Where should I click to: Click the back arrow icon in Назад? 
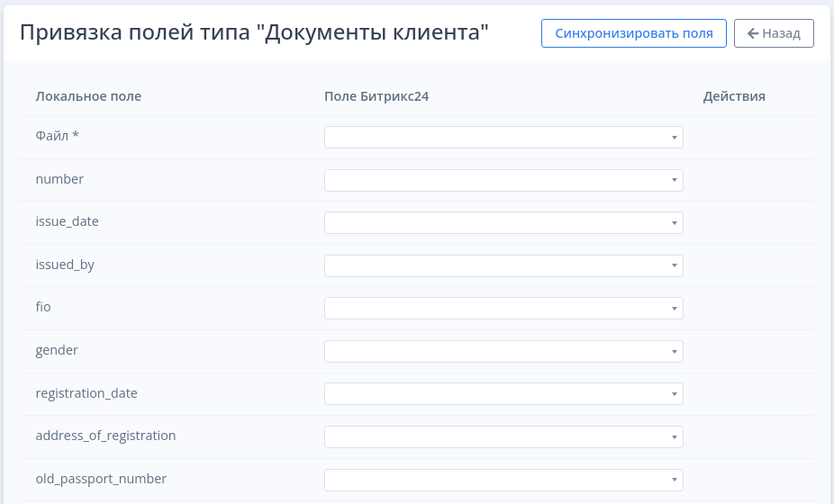pyautogui.click(x=752, y=33)
